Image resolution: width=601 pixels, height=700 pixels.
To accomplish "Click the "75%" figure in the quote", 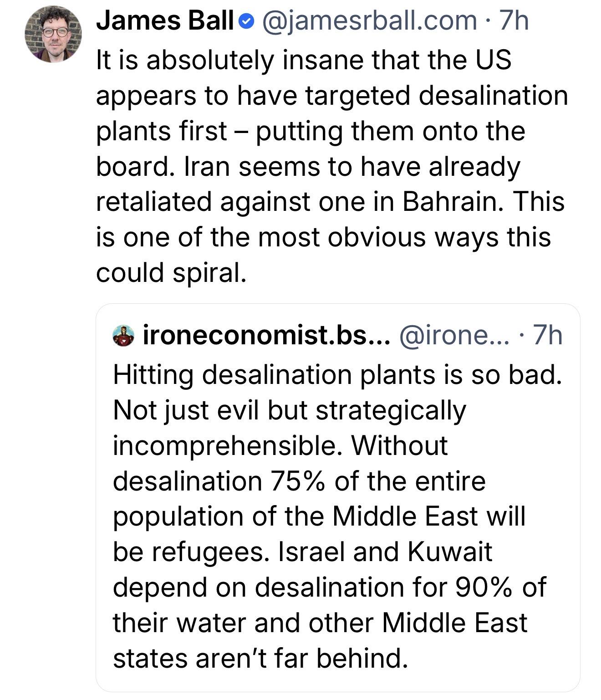I will point(297,480).
